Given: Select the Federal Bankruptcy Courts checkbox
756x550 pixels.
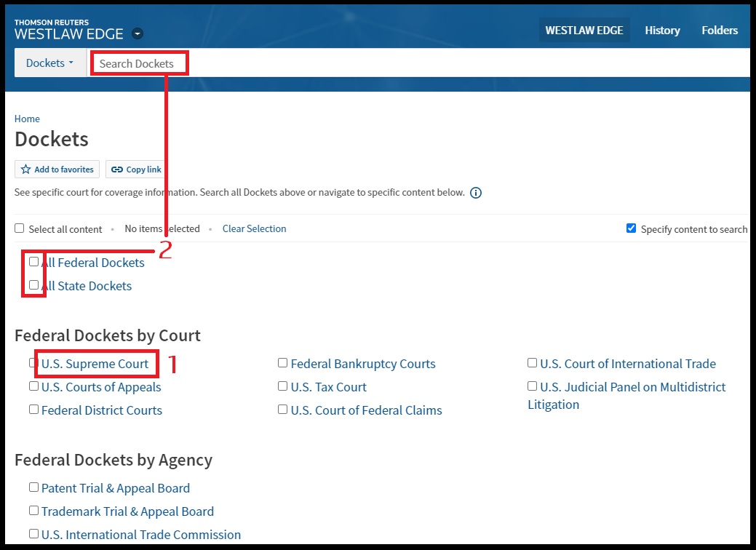Looking at the screenshot, I should [283, 363].
